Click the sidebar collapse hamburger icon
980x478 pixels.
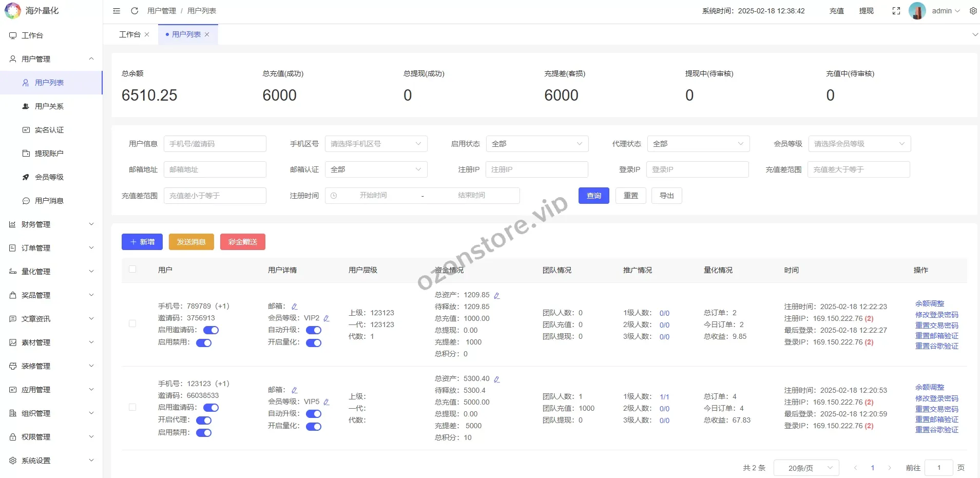(x=117, y=11)
